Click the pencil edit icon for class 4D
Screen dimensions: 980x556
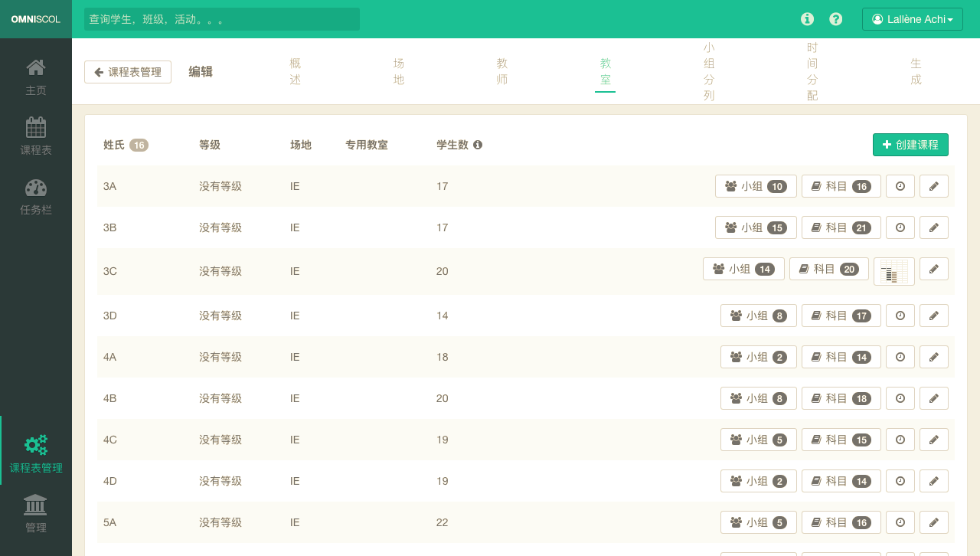[x=933, y=481]
